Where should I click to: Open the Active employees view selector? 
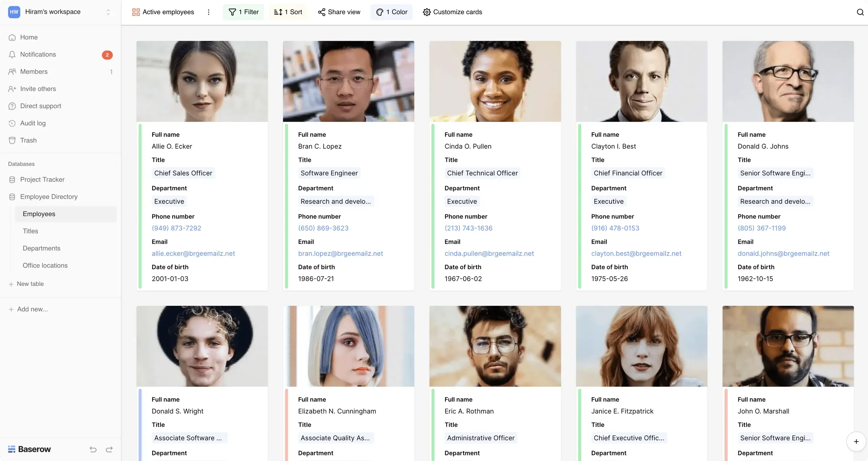(x=163, y=12)
